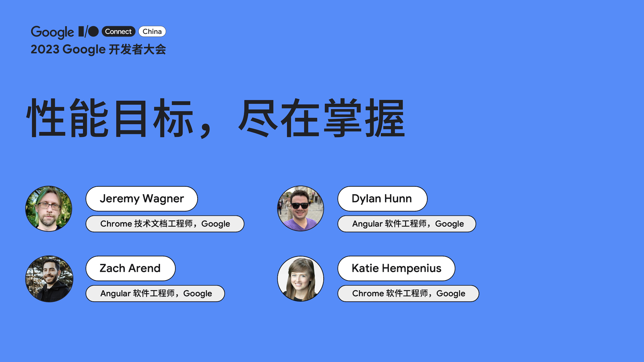644x362 pixels.
Task: Click Zach Arend's Angular 软件工程师 role tag
Action: pos(155,293)
